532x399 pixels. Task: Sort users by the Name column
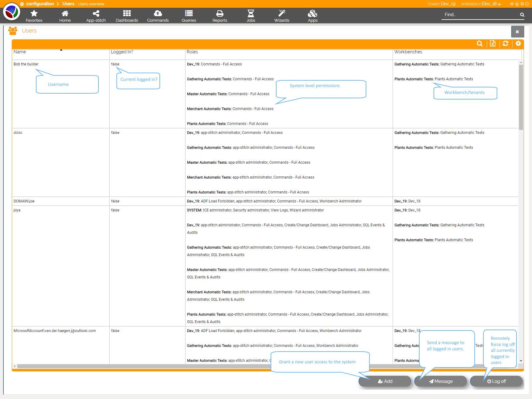click(x=20, y=52)
